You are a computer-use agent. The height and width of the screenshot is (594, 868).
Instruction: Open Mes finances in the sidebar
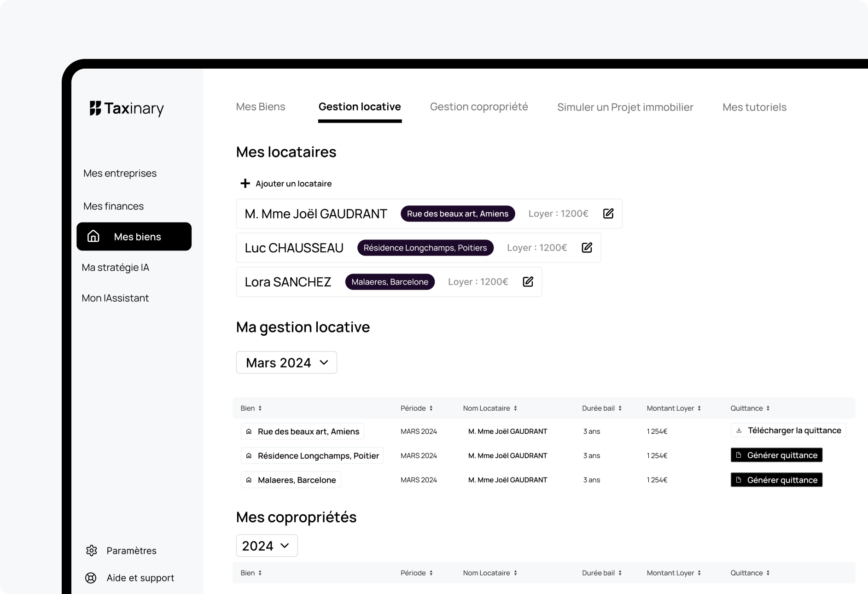(x=113, y=206)
